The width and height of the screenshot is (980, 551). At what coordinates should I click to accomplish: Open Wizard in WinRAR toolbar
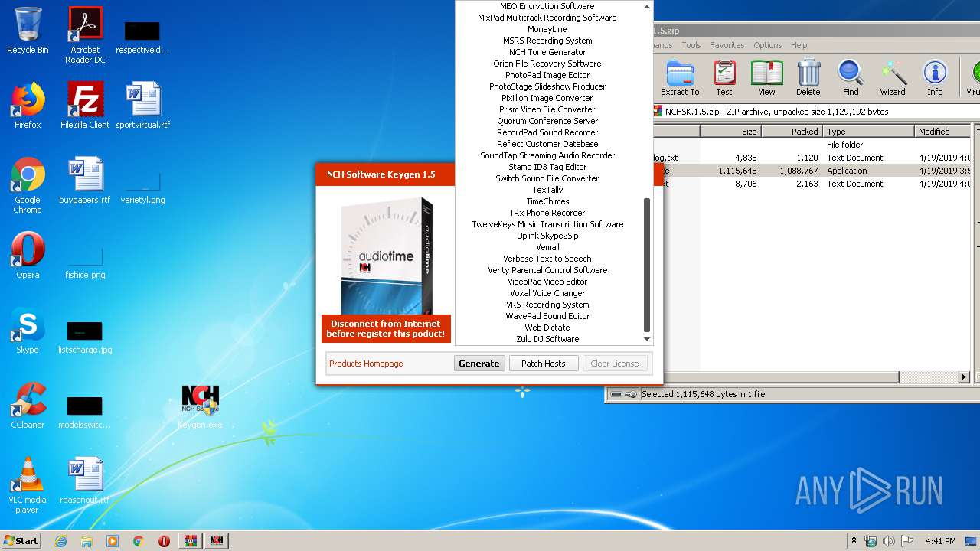pyautogui.click(x=893, y=78)
